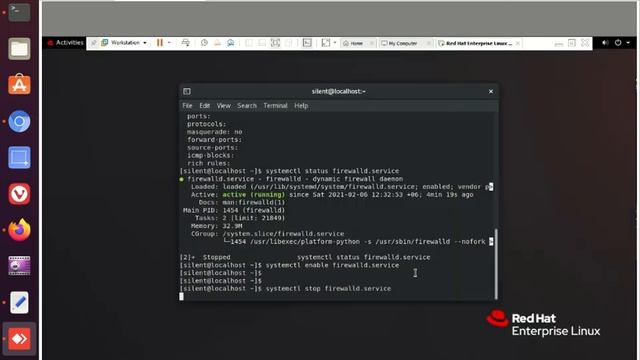Close the Red Hat Enterprise Linux tab

[518, 43]
